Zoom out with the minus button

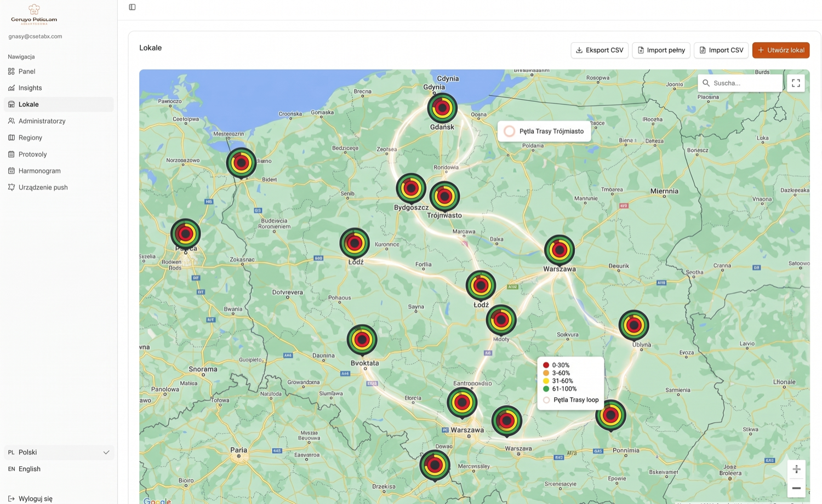tap(796, 488)
